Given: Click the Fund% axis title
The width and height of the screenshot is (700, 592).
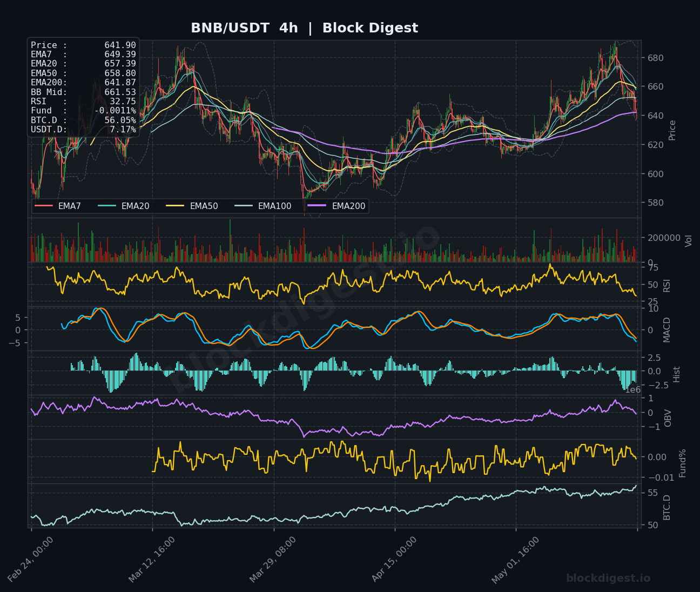Looking at the screenshot, I should click(682, 463).
